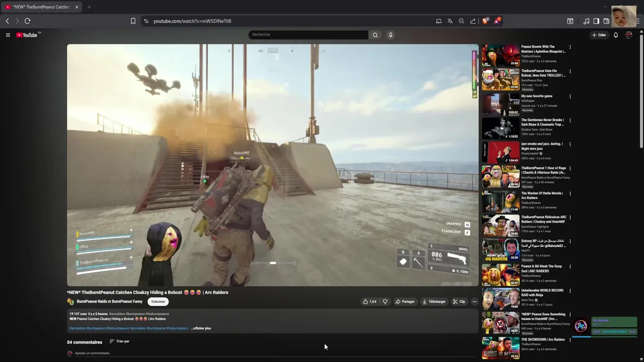Open the Trier par sort dropdown
644x362 pixels.
point(119,341)
